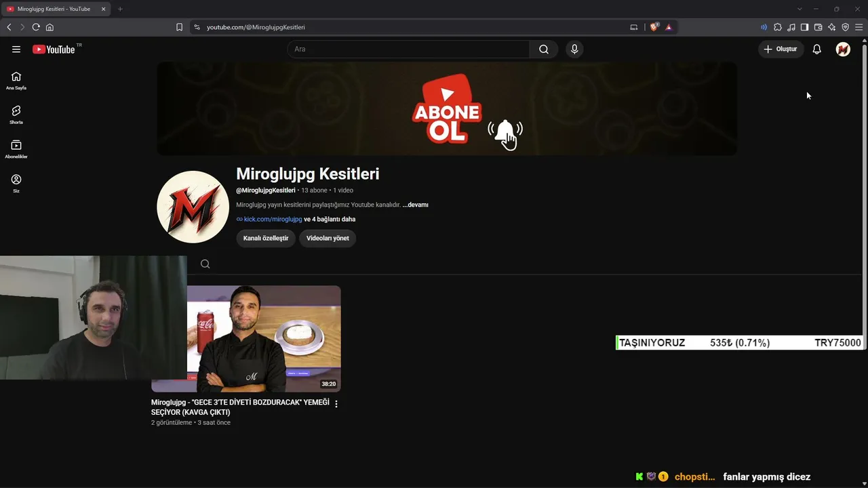Open the browser main menu
The height and width of the screenshot is (488, 868).
[x=859, y=27]
